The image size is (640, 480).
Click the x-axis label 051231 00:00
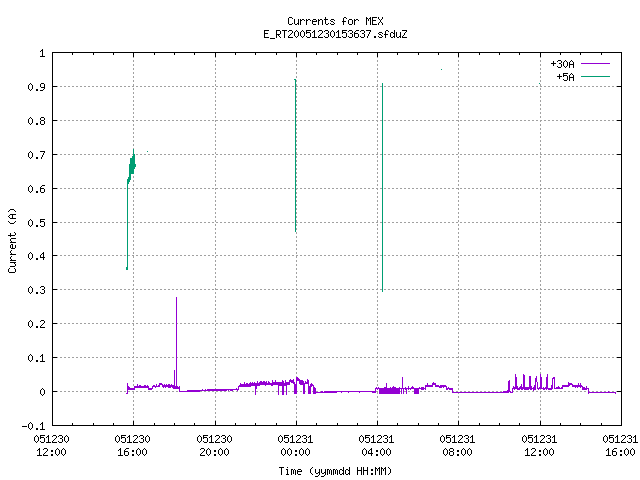tap(295, 445)
